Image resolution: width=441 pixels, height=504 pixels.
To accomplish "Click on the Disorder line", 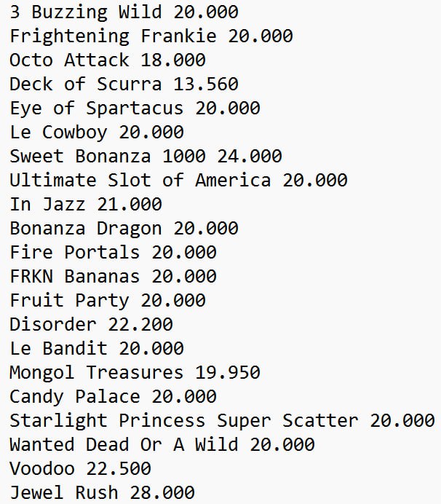I will [91, 325].
